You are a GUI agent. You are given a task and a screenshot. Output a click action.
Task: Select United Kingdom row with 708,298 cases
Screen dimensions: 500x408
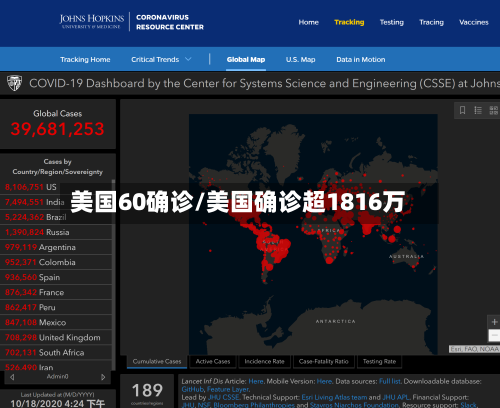tap(56, 337)
